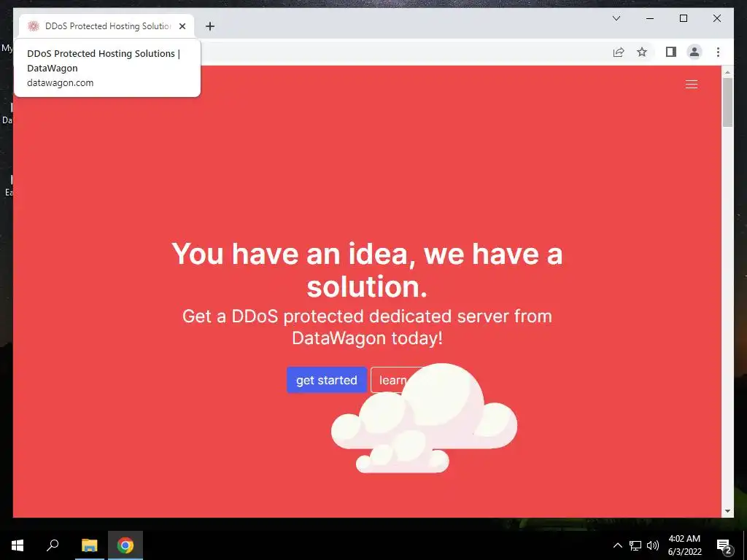Close the DDoS Protected Hosting tab
This screenshot has height=560, width=747.
[x=182, y=26]
